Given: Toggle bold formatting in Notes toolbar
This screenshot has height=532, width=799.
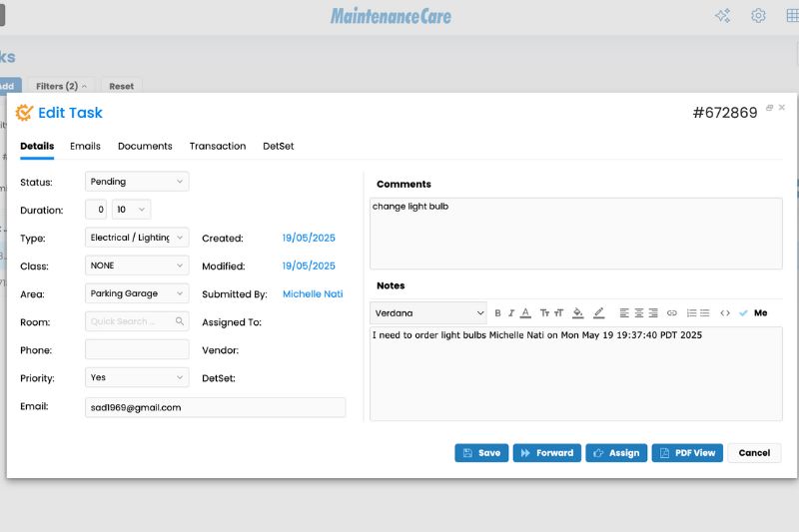Looking at the screenshot, I should pyautogui.click(x=497, y=313).
